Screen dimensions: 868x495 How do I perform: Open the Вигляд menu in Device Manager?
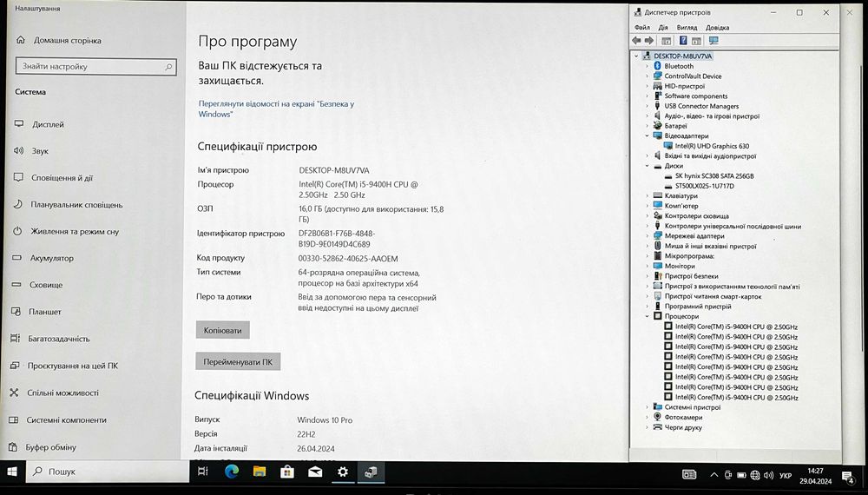tap(687, 27)
